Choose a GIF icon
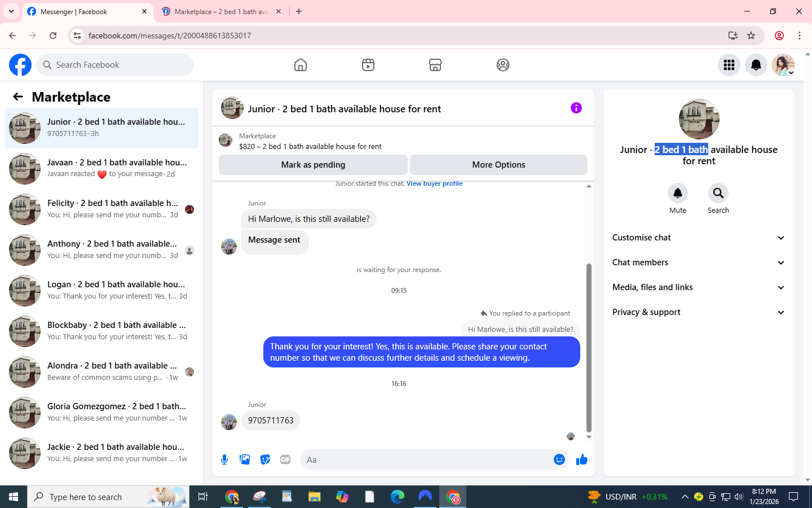This screenshot has height=508, width=812. click(x=285, y=459)
